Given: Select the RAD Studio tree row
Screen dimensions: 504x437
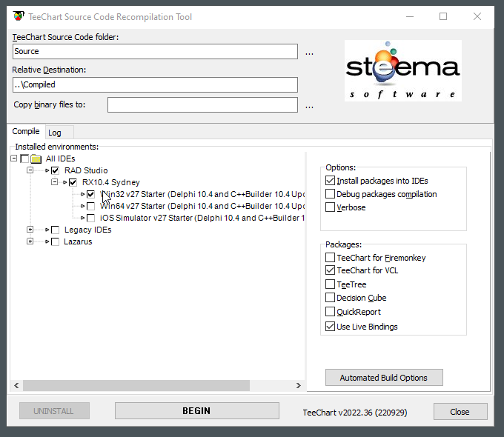Looking at the screenshot, I should (86, 170).
